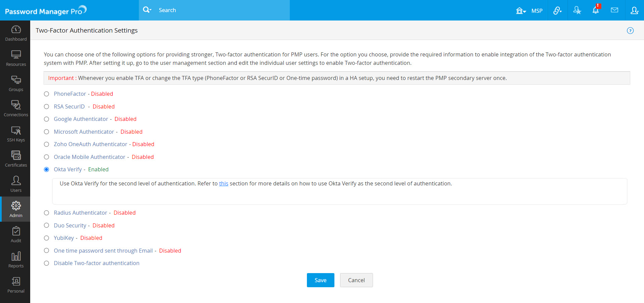Go to Certificates in the sidebar
Screen dimensions: 644x303
click(x=16, y=159)
